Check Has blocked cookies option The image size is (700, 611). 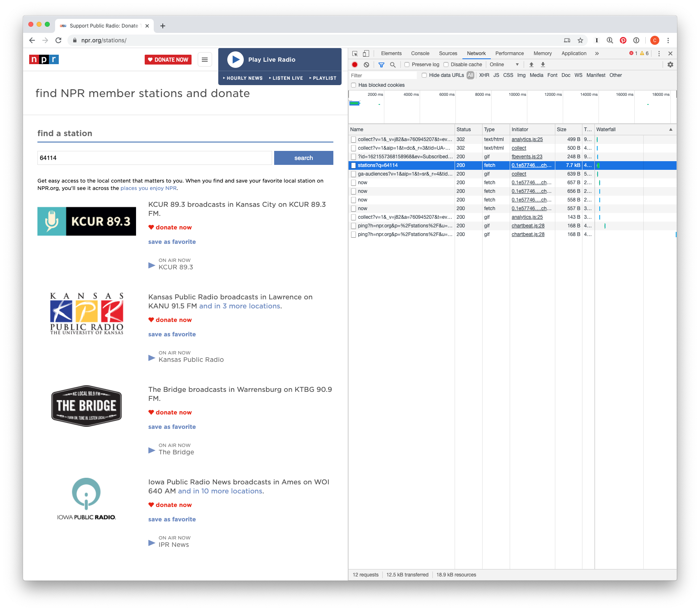353,85
